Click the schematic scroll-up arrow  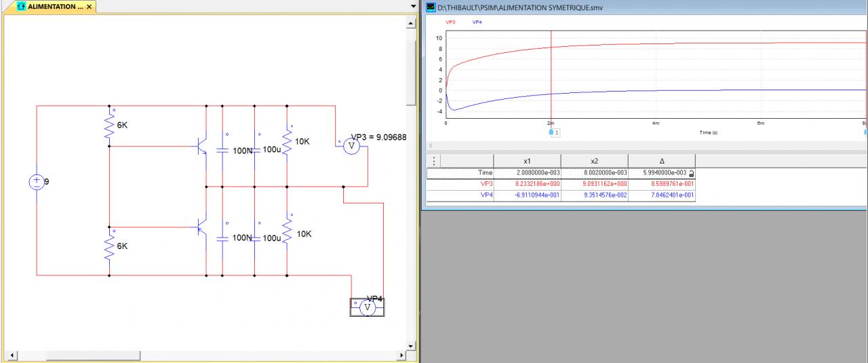point(411,24)
